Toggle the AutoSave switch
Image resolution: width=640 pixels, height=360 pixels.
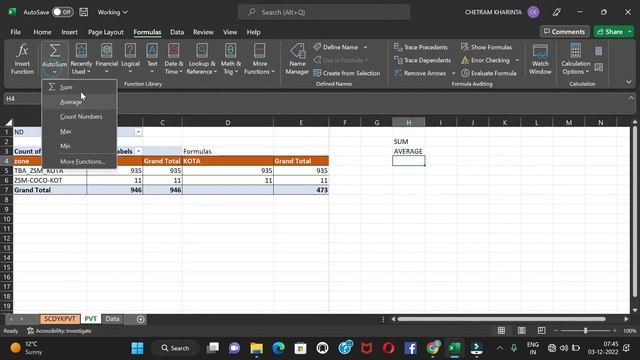(62, 12)
